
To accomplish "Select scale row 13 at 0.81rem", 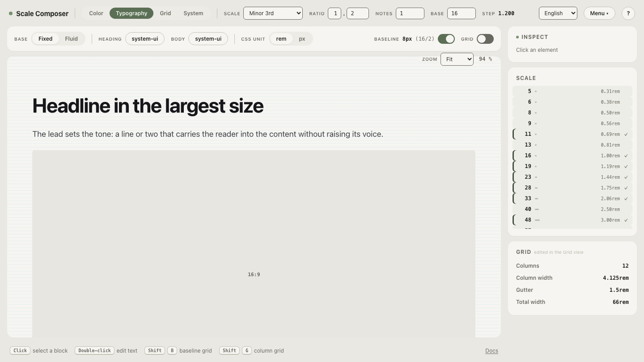I will tap(572, 145).
